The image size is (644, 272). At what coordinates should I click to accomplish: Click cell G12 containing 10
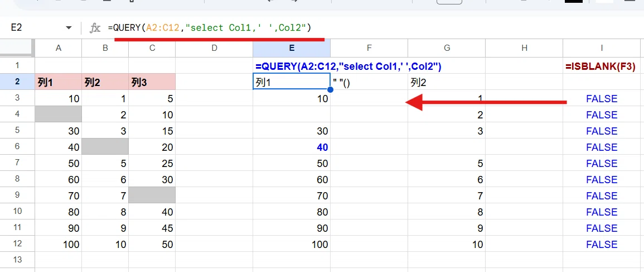point(447,244)
